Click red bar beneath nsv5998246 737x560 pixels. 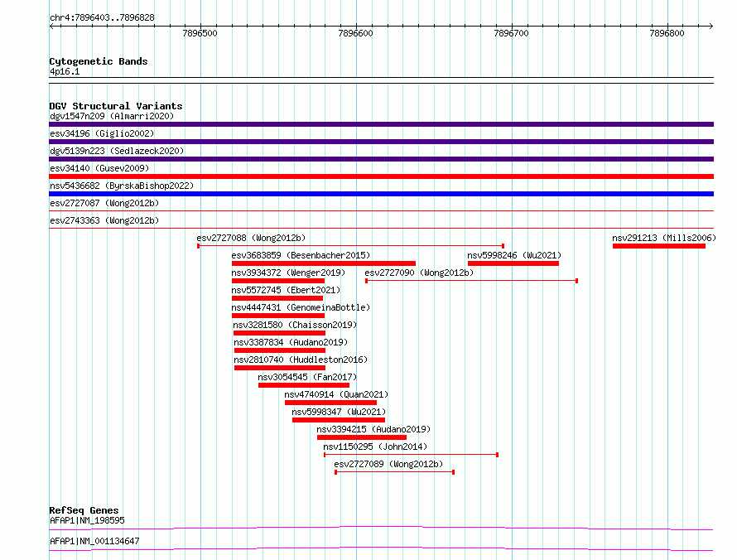tap(513, 263)
